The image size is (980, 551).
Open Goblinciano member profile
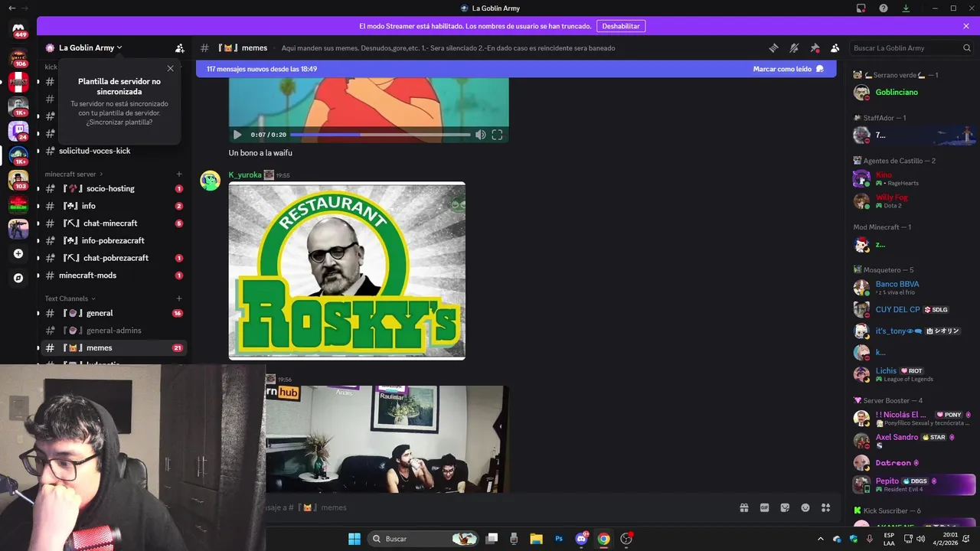coord(911,93)
